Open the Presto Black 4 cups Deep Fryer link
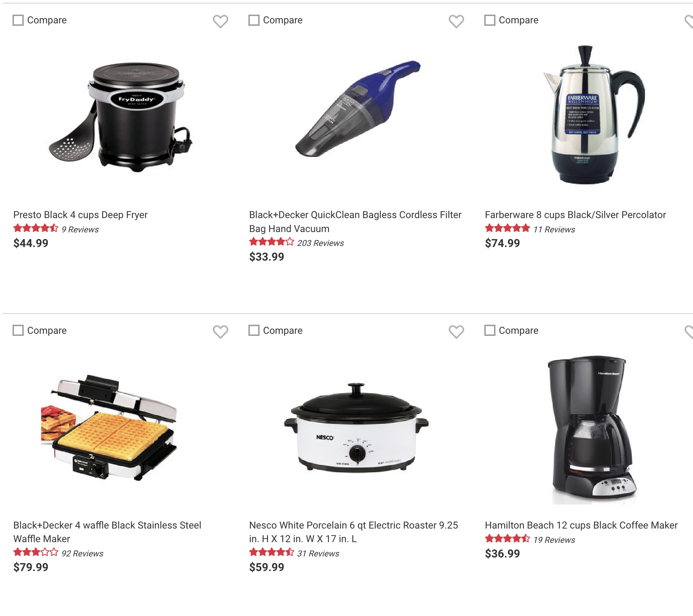 (80, 215)
